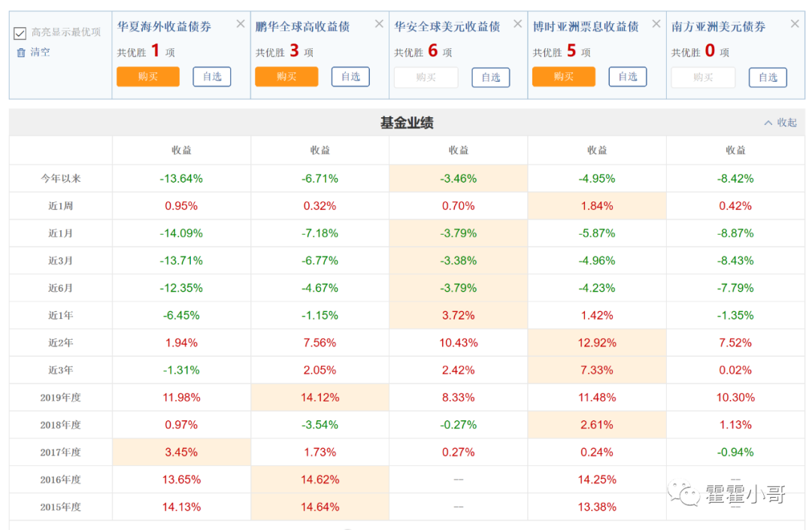Viewport: 812px width, 530px height.
Task: Remove 南方亚洲美元债券 from comparison
Action: [x=795, y=23]
